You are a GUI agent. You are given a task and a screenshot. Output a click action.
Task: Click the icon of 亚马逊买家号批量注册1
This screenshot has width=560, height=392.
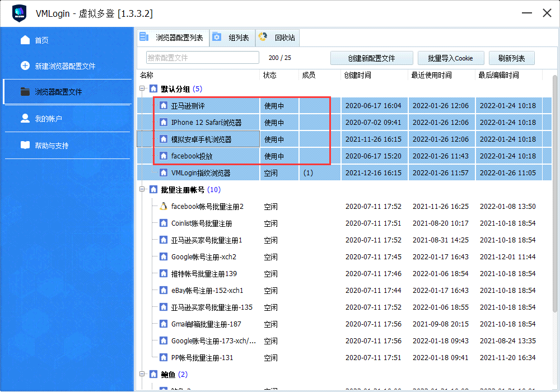point(164,240)
